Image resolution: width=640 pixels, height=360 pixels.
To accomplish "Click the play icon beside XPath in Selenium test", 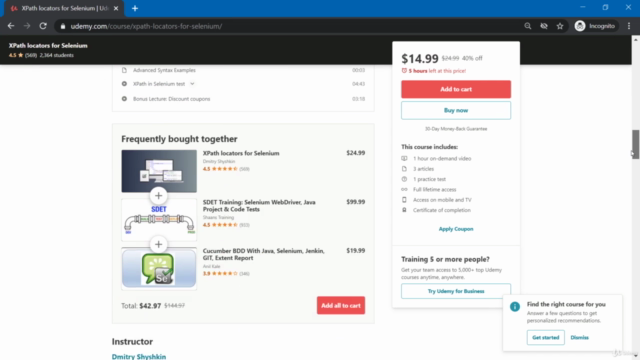I will [x=124, y=84].
